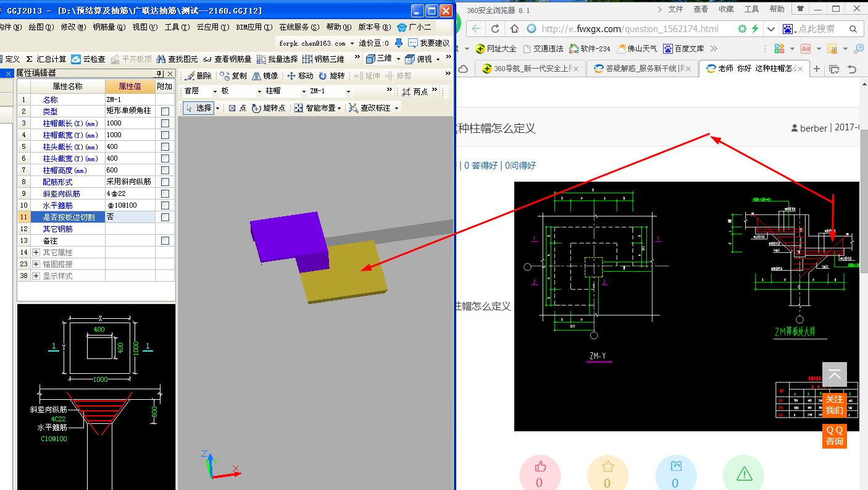Viewport: 868px width, 490px height.
Task: Expand the 显示样式 property group
Action: click(x=36, y=276)
